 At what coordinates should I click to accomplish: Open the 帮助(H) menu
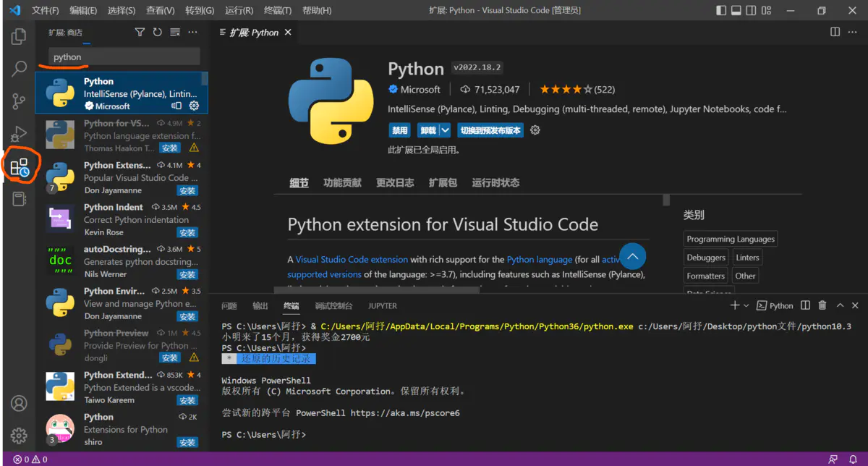pyautogui.click(x=317, y=11)
